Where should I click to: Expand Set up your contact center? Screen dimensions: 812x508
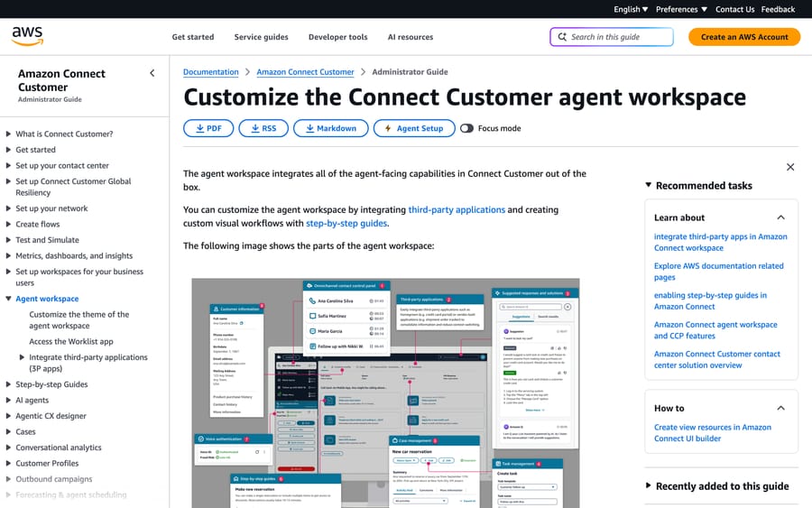(x=8, y=166)
